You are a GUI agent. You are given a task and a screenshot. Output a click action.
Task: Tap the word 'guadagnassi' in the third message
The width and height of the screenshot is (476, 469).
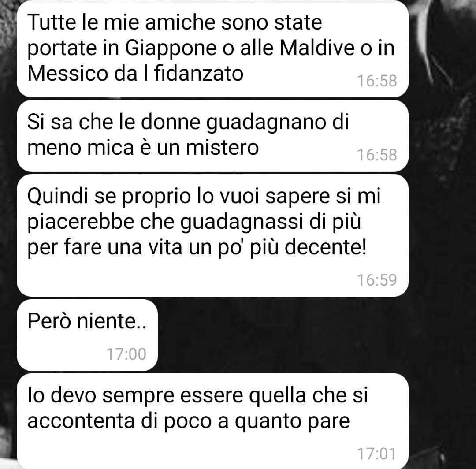click(242, 223)
